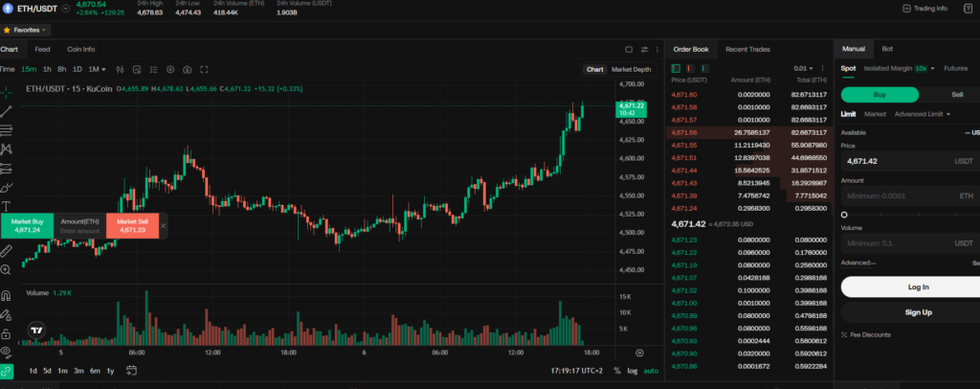
Task: Switch to the Recent Trades tab
Action: tap(747, 49)
